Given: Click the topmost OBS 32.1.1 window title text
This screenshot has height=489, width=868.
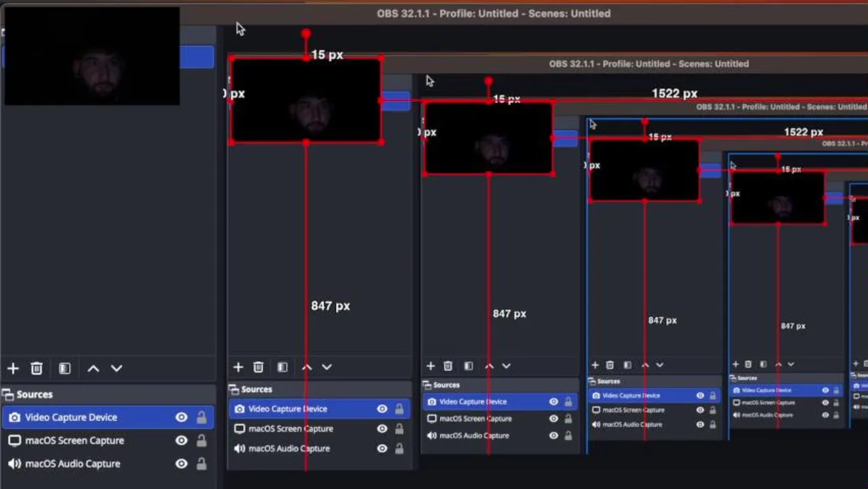Looking at the screenshot, I should click(494, 14).
